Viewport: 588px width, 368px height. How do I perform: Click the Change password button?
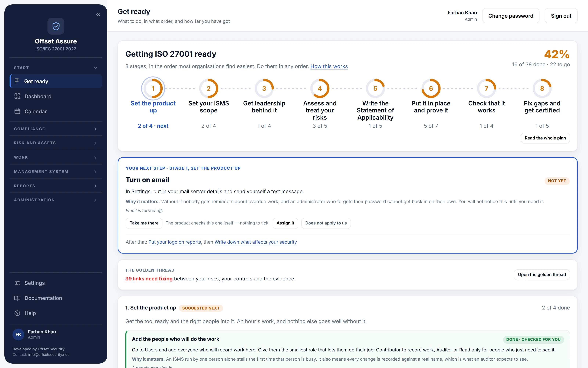[511, 16]
